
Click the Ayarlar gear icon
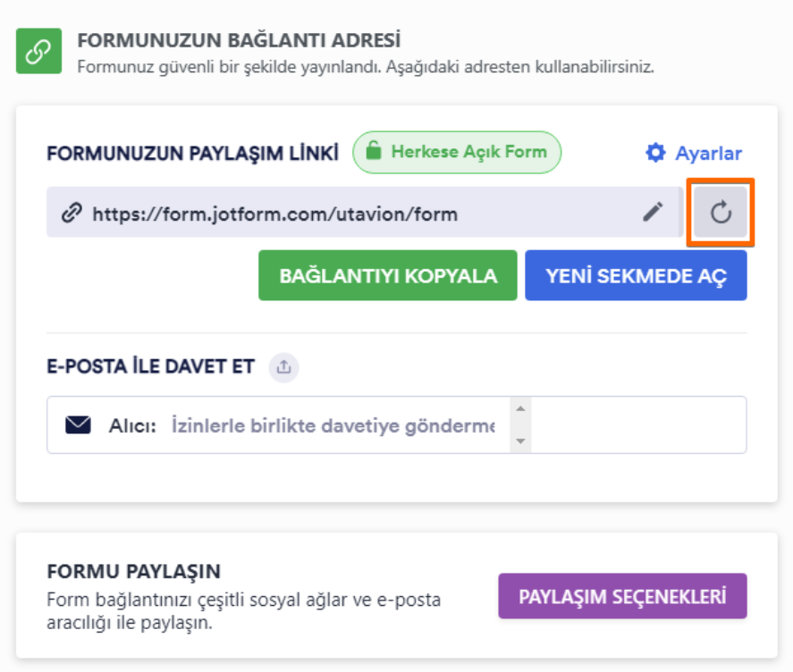655,153
